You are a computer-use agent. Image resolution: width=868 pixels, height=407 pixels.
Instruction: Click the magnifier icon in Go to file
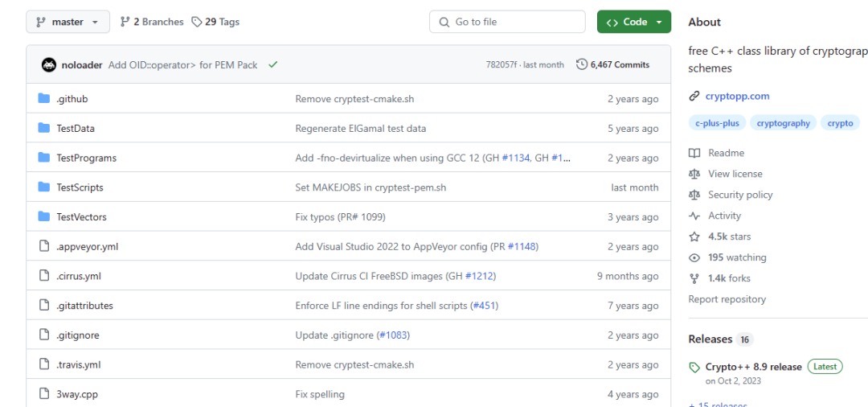click(444, 23)
